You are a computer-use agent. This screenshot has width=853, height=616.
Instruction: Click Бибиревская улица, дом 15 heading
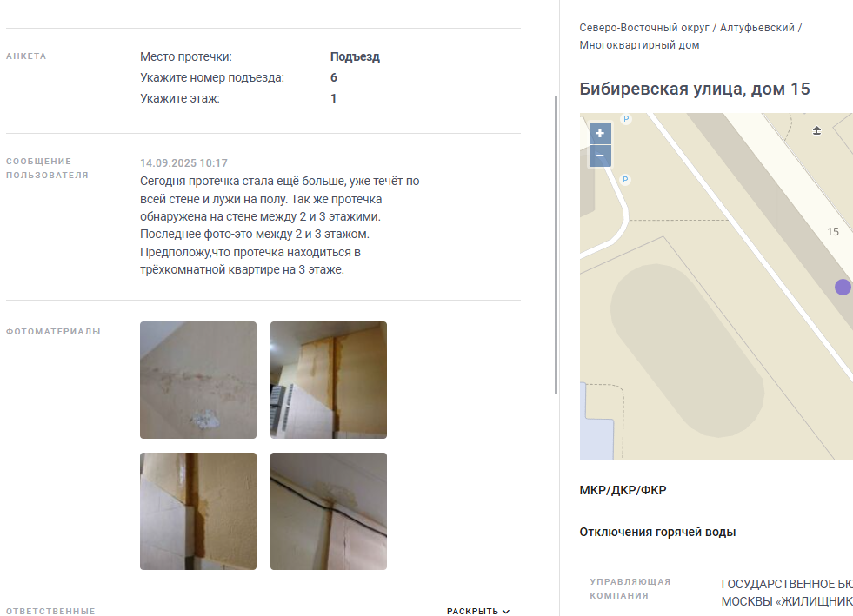(695, 89)
